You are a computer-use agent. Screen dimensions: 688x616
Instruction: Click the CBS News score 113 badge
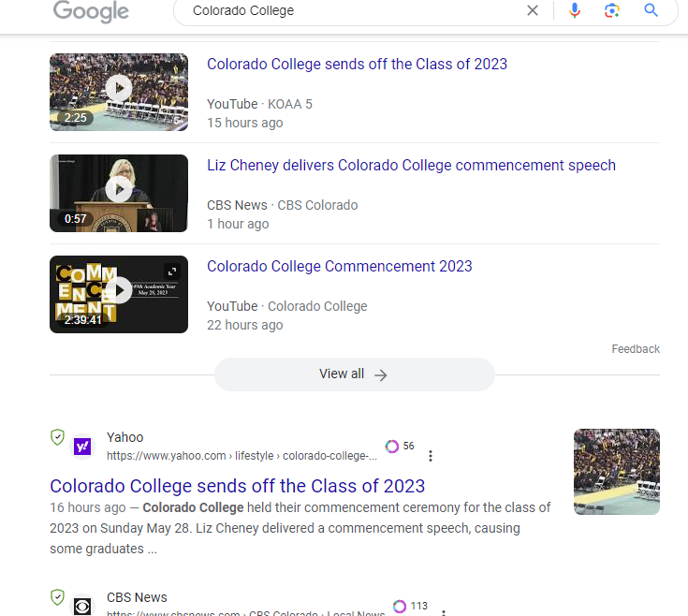pyautogui.click(x=410, y=606)
